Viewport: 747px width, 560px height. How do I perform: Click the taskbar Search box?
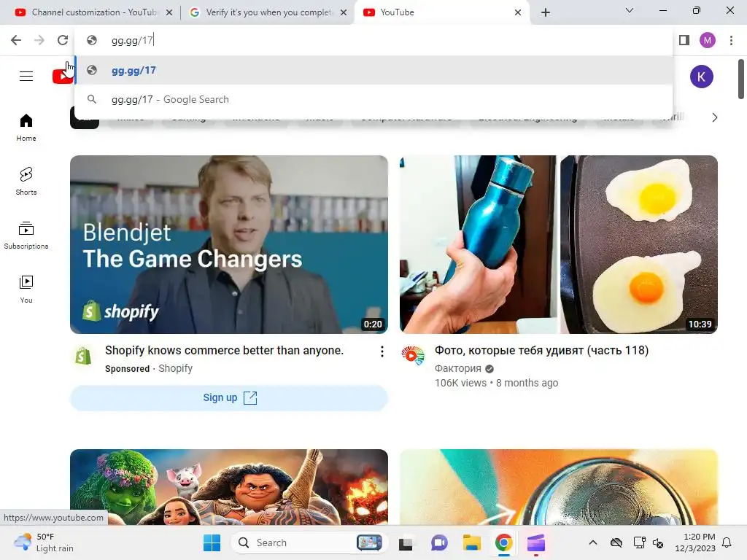[x=308, y=542]
